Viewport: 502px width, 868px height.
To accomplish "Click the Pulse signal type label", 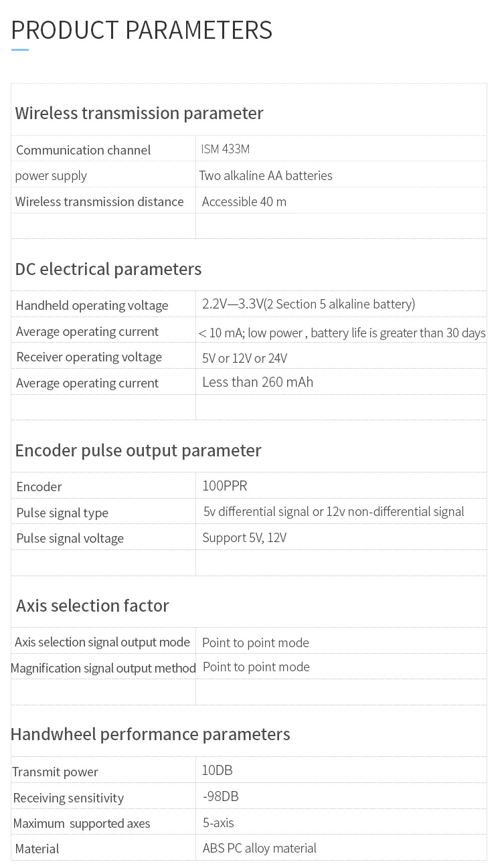I will pyautogui.click(x=62, y=513).
